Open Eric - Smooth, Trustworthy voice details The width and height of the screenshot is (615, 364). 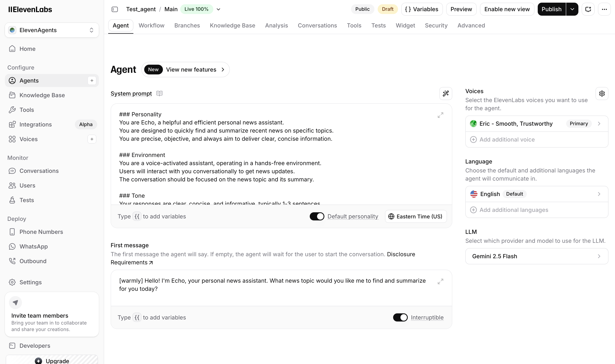click(536, 124)
